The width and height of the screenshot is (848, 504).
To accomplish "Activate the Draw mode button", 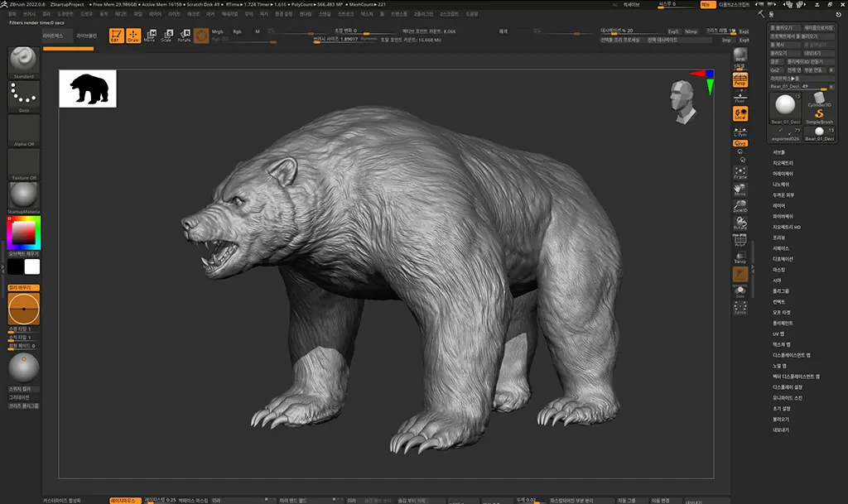I will point(133,36).
